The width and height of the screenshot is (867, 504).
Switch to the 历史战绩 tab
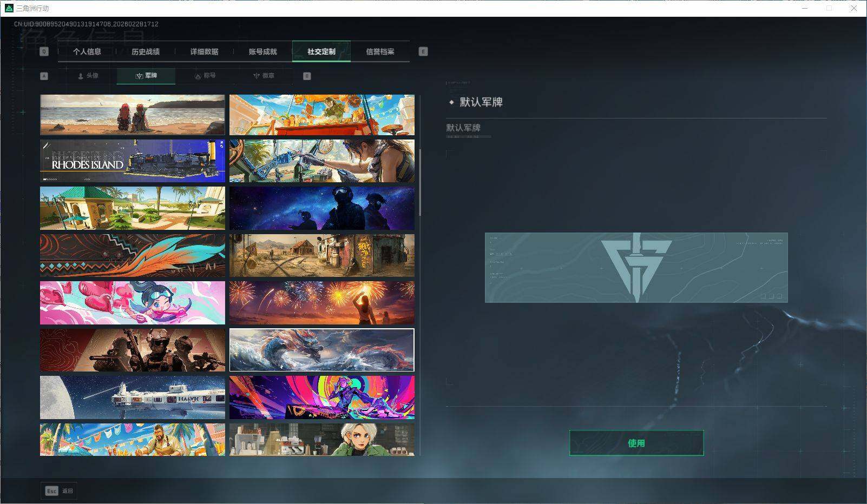click(x=146, y=52)
